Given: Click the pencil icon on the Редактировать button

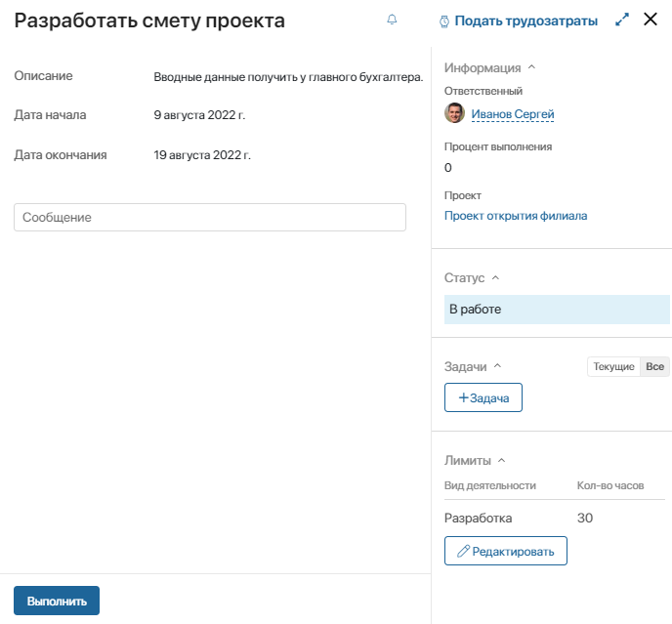Looking at the screenshot, I should tap(463, 551).
